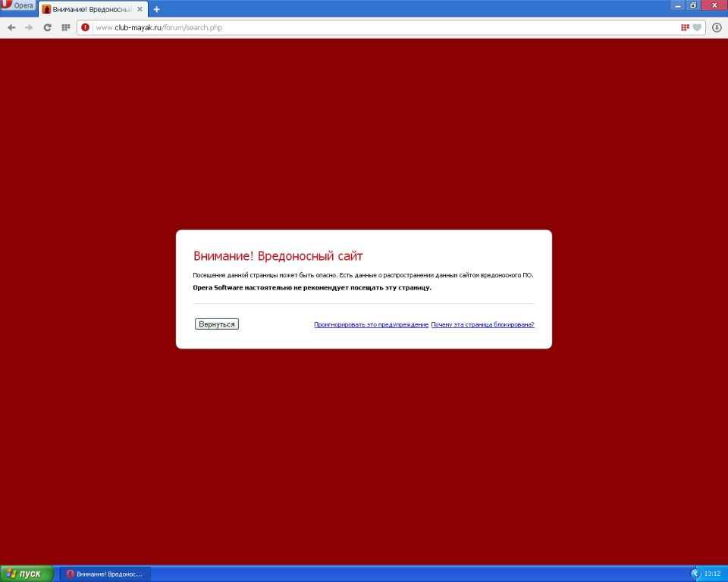The height and width of the screenshot is (582, 728).
Task: Click the red security warning badge in address bar
Action: (85, 27)
